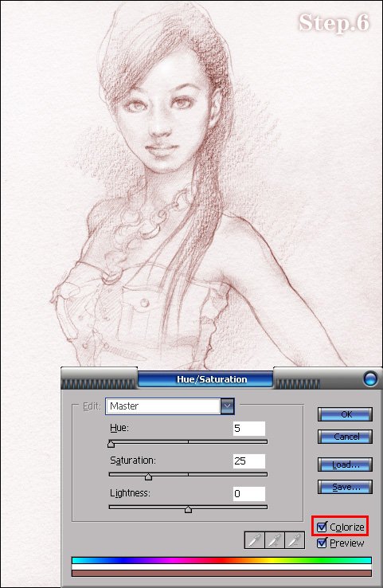
Task: Select the add-to-sample eyedropper
Action: (x=275, y=540)
